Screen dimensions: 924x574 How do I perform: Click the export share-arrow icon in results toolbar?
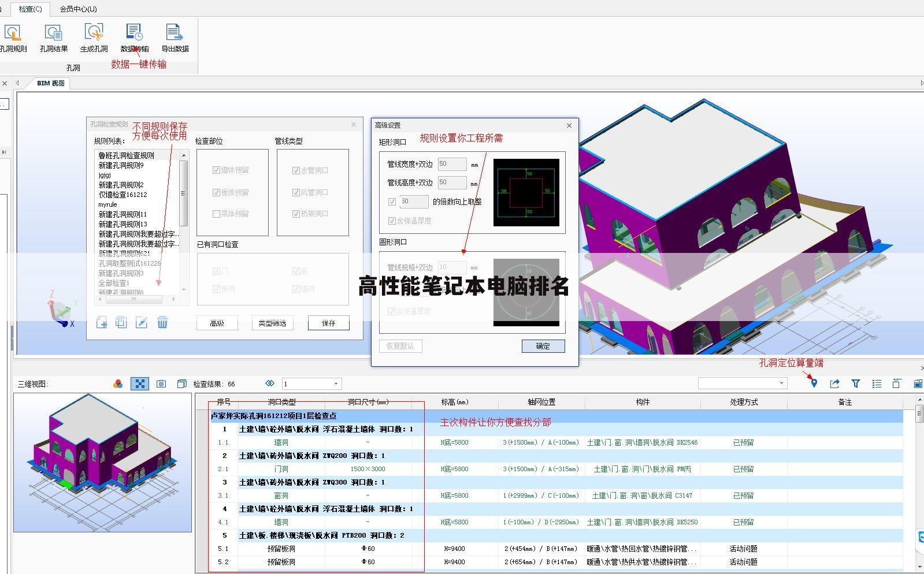click(834, 383)
